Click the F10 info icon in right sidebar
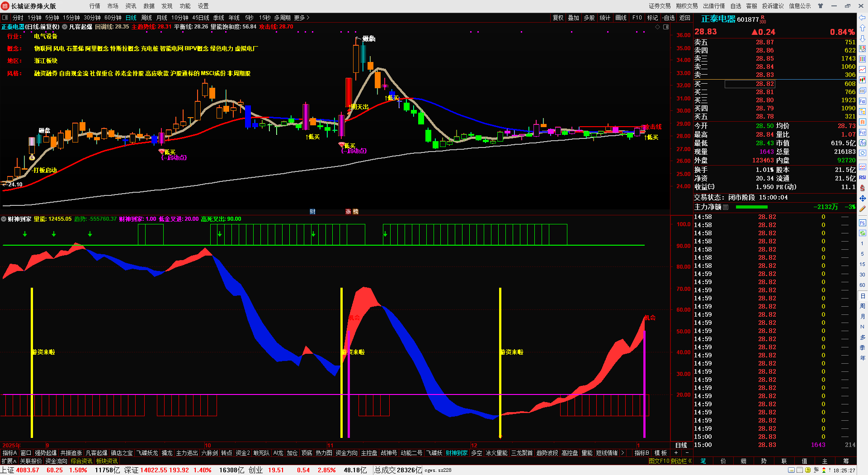 [862, 101]
